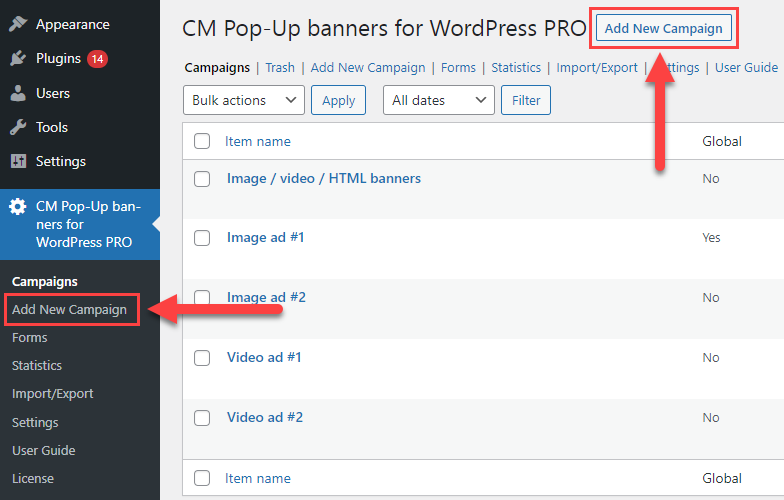Click the Plugins update badge showing 14
Viewport: 784px width, 500px height.
(98, 59)
